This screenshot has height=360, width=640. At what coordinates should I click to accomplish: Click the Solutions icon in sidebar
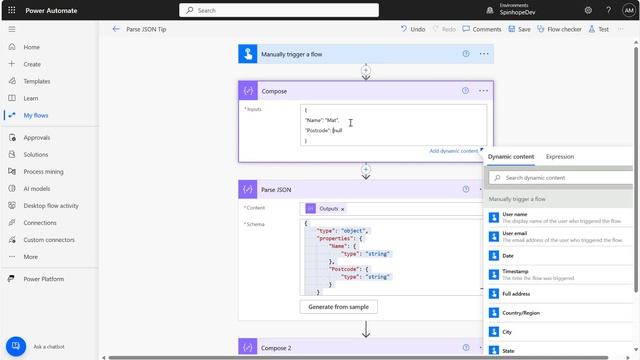tap(12, 154)
